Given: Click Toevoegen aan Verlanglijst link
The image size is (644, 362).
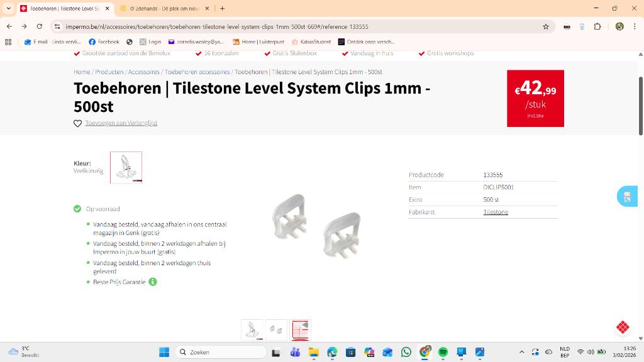Looking at the screenshot, I should (121, 123).
